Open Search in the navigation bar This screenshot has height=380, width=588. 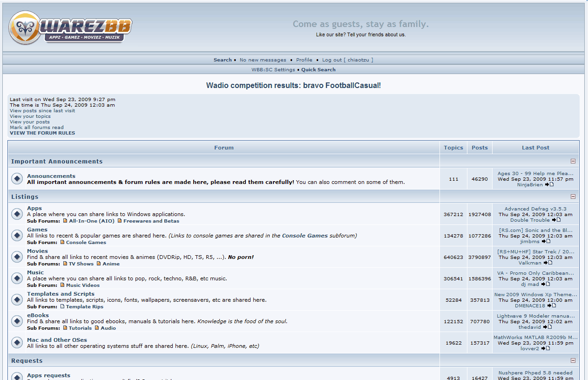223,60
